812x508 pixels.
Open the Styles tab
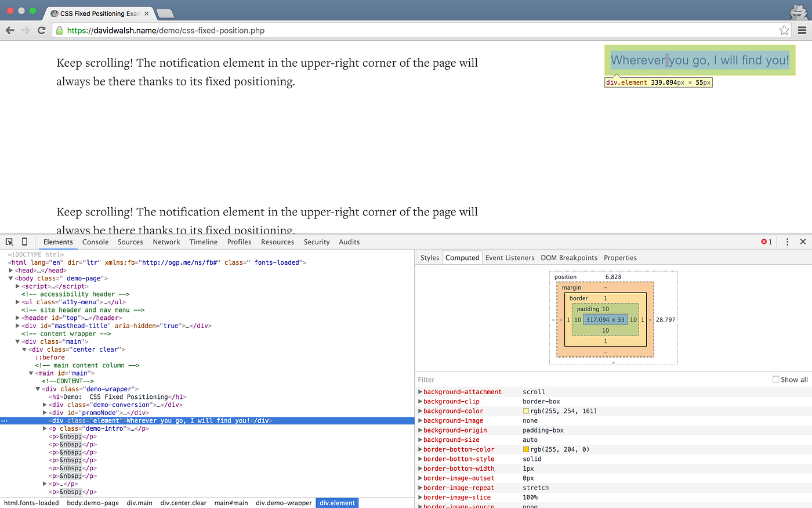(x=429, y=257)
